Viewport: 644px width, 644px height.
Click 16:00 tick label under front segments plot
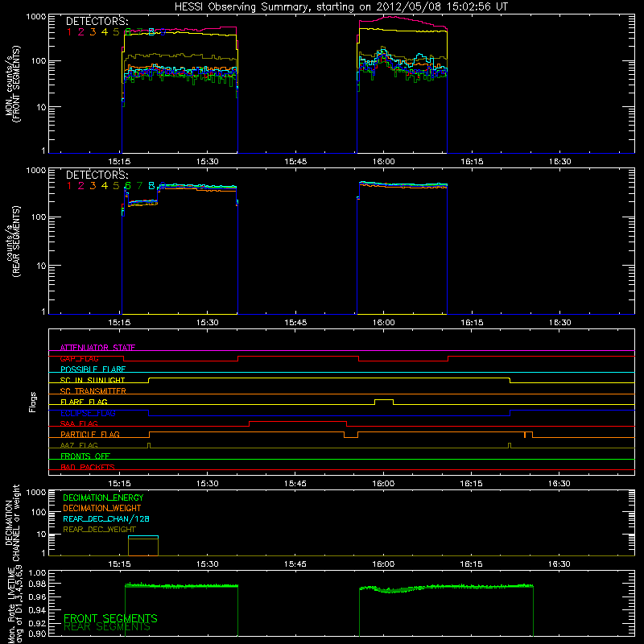(x=384, y=162)
